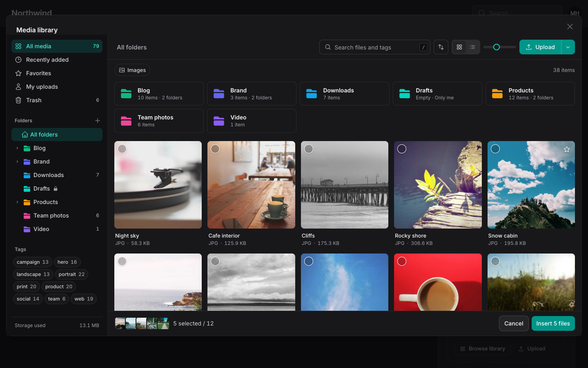Click the sort order icon button

pyautogui.click(x=441, y=47)
